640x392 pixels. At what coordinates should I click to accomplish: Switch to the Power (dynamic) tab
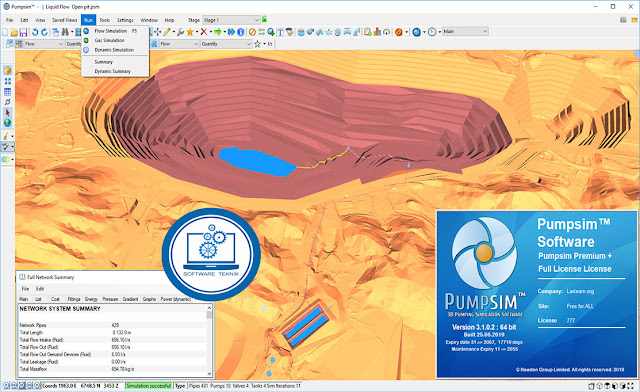tap(176, 299)
